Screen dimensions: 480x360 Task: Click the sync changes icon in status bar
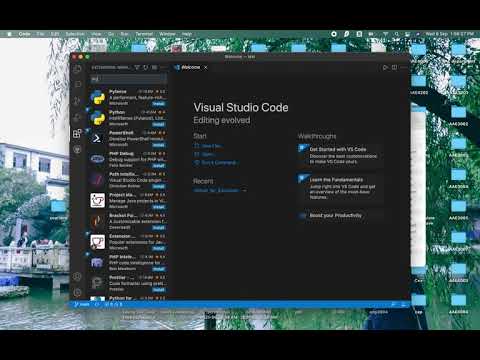point(97,304)
